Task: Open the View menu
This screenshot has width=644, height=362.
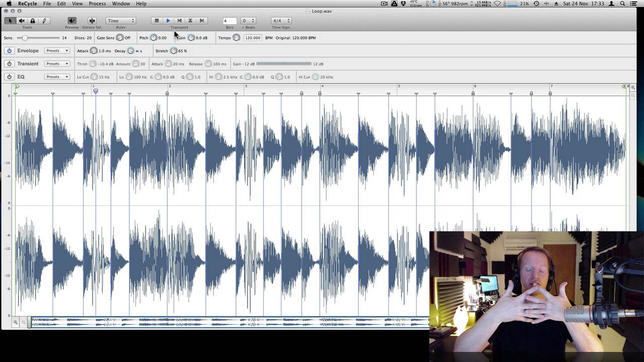Action: pyautogui.click(x=77, y=4)
